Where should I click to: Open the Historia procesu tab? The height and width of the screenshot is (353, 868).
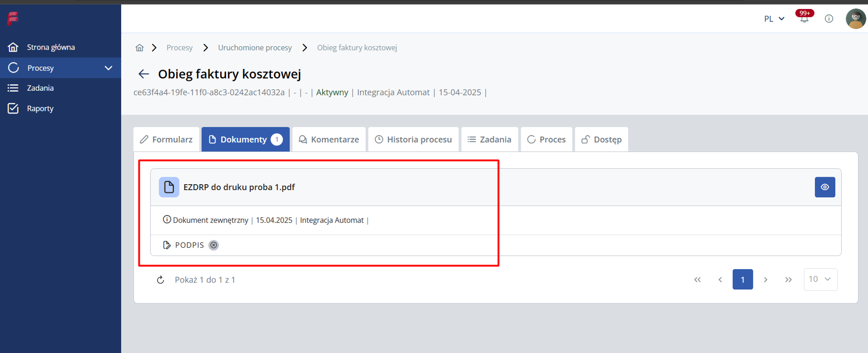point(413,140)
